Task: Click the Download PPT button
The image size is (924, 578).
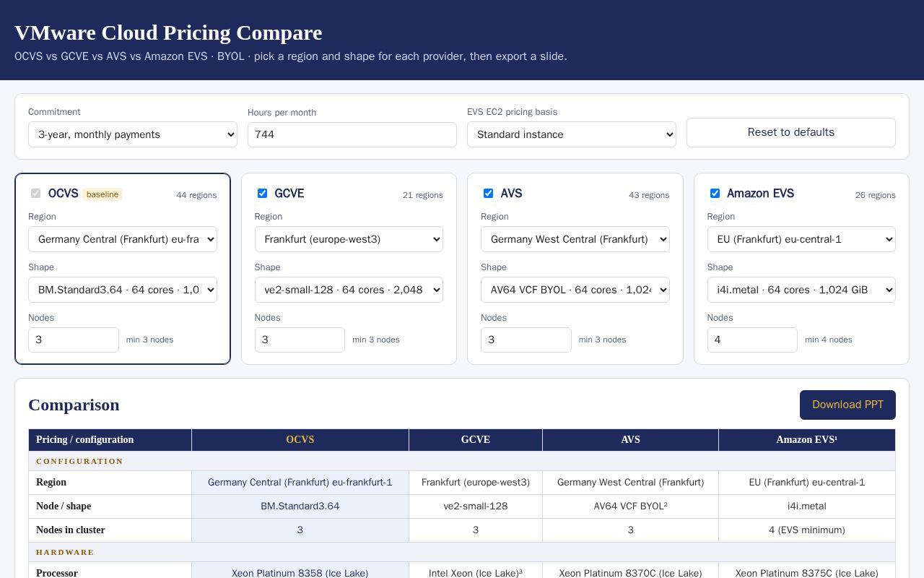Action: click(x=847, y=405)
